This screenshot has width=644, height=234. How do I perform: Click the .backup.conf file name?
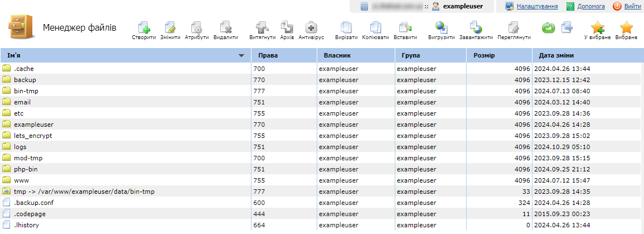point(33,202)
